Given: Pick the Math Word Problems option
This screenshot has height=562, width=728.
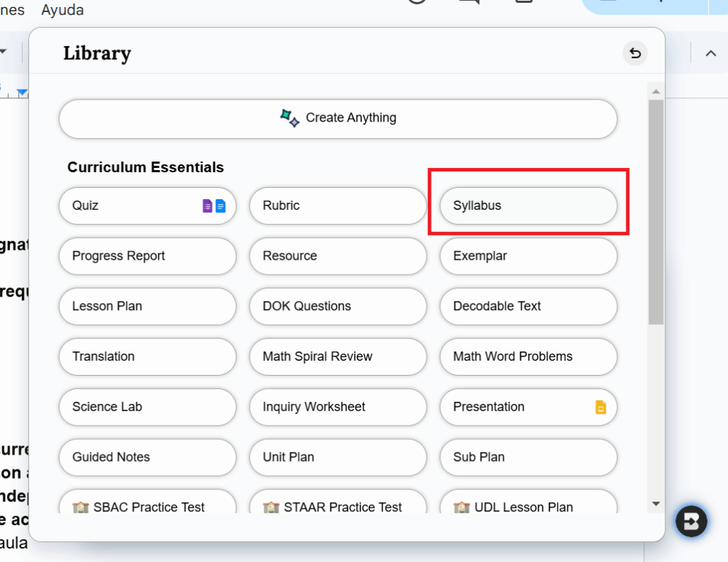Looking at the screenshot, I should 528,356.
